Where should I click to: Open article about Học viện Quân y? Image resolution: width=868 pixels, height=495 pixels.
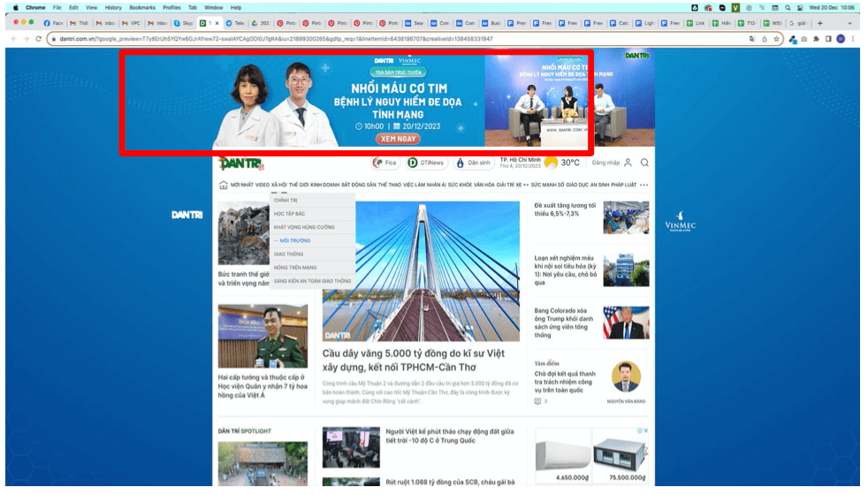click(x=263, y=386)
